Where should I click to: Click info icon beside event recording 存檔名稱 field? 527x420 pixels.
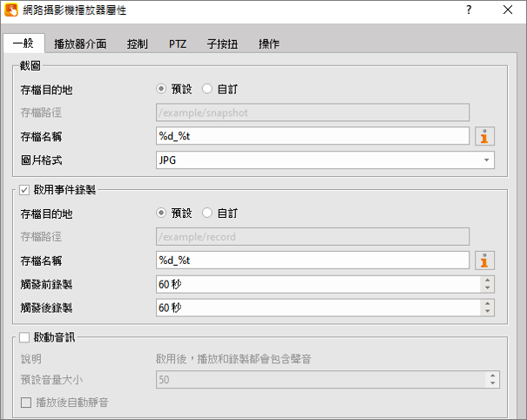coord(486,260)
